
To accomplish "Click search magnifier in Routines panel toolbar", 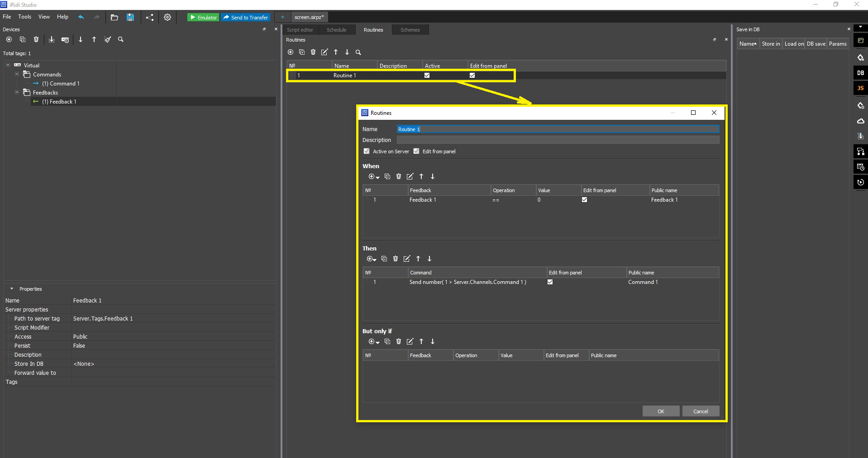I will pos(358,52).
